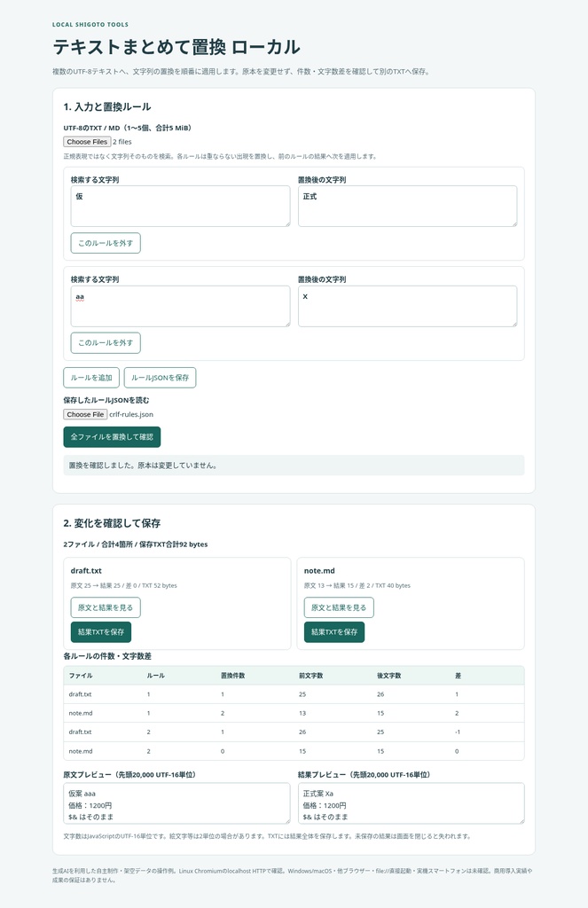
Task: Click the crlf-rules.json file name
Action: click(x=131, y=415)
